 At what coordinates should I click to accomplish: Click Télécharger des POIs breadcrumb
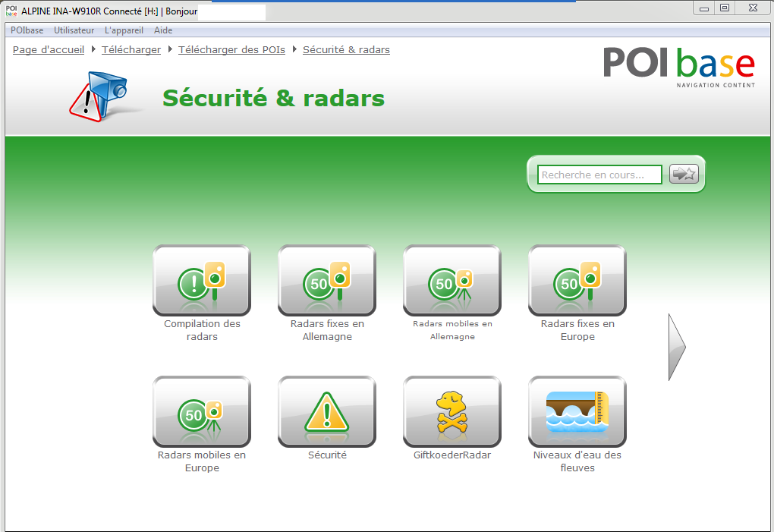click(x=231, y=50)
